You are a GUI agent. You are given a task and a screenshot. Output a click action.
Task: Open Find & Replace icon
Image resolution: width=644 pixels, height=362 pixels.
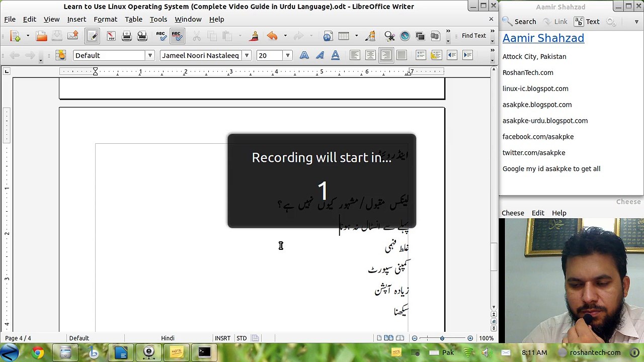pyautogui.click(x=389, y=36)
